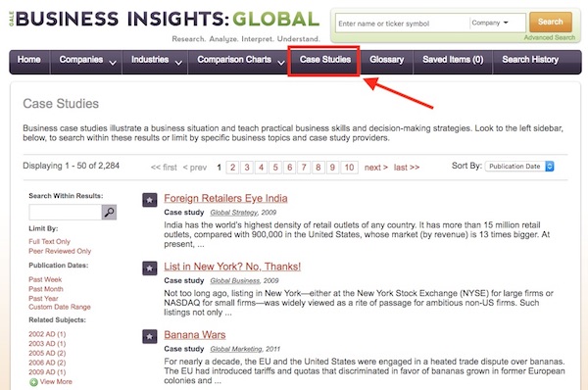Click the orange Search button
This screenshot has width=588, height=390.
[x=551, y=22]
